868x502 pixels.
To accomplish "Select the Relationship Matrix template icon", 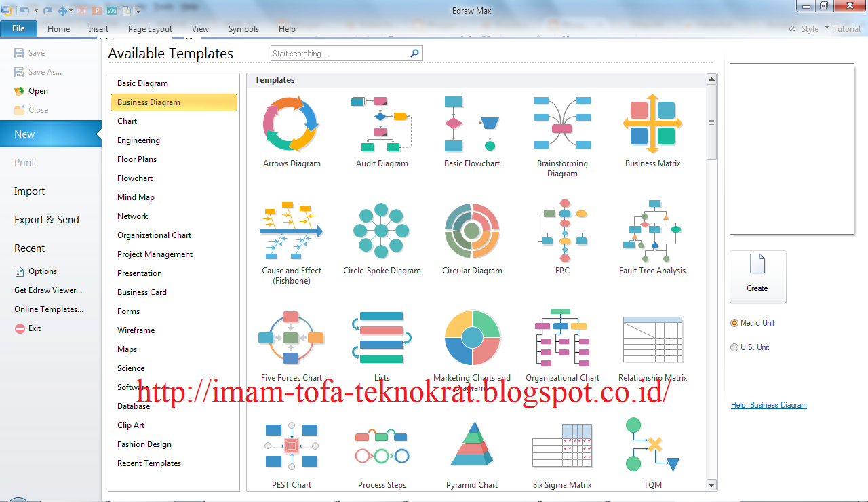I will point(652,339).
